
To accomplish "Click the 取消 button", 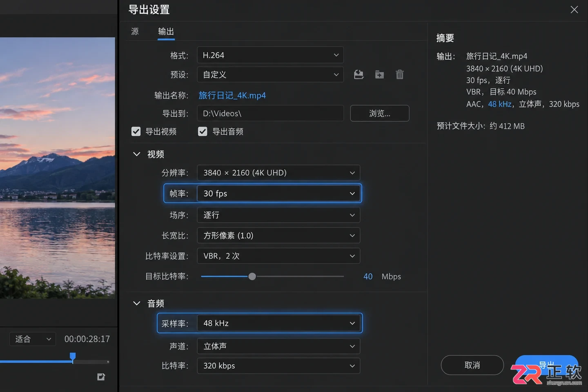I will 472,365.
